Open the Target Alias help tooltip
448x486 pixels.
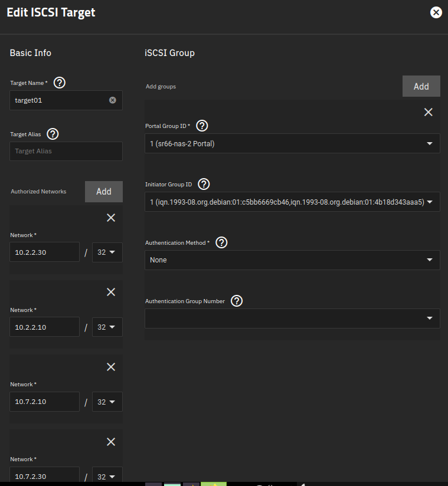(53, 134)
